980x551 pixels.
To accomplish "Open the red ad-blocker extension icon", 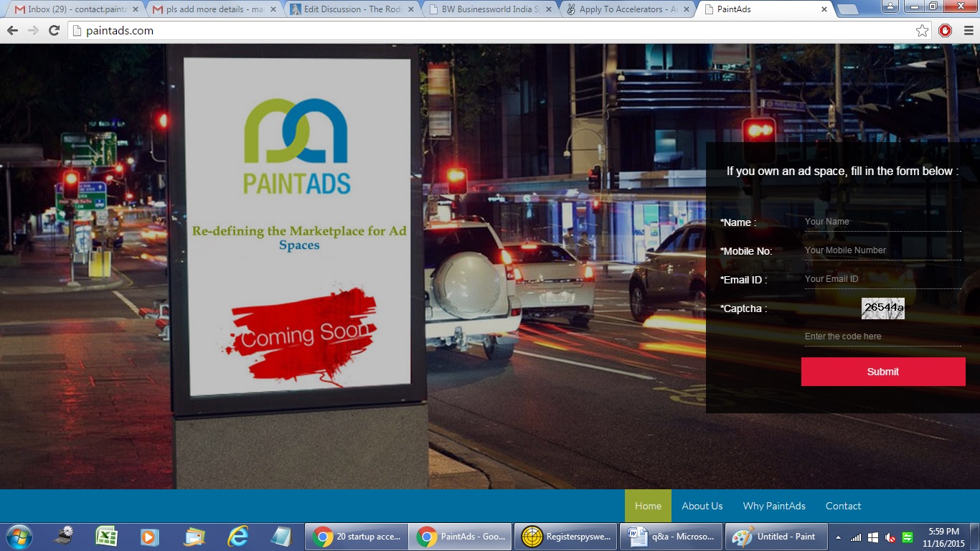I will point(945,30).
